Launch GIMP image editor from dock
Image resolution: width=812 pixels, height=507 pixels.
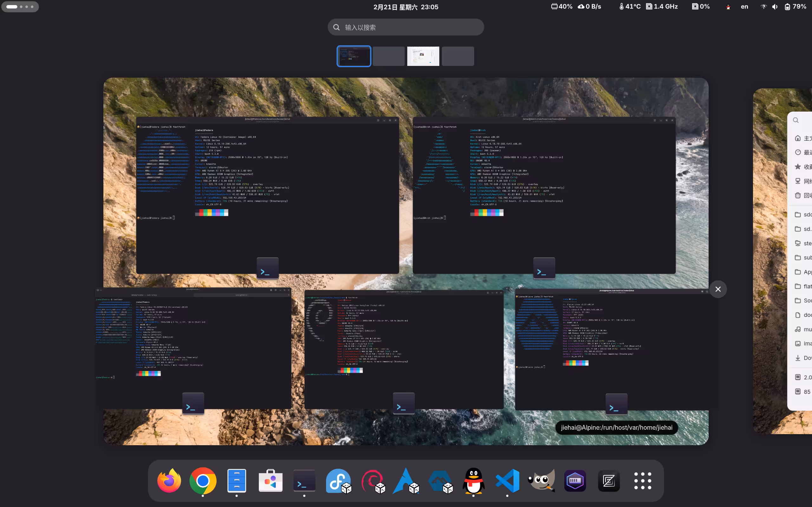[x=541, y=480]
